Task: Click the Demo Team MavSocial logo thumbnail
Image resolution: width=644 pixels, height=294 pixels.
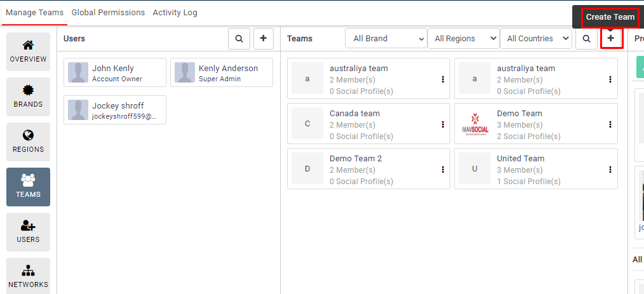Action: (475, 124)
